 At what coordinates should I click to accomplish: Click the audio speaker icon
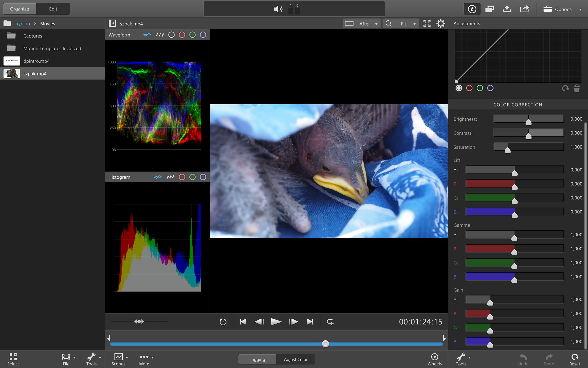click(x=278, y=9)
